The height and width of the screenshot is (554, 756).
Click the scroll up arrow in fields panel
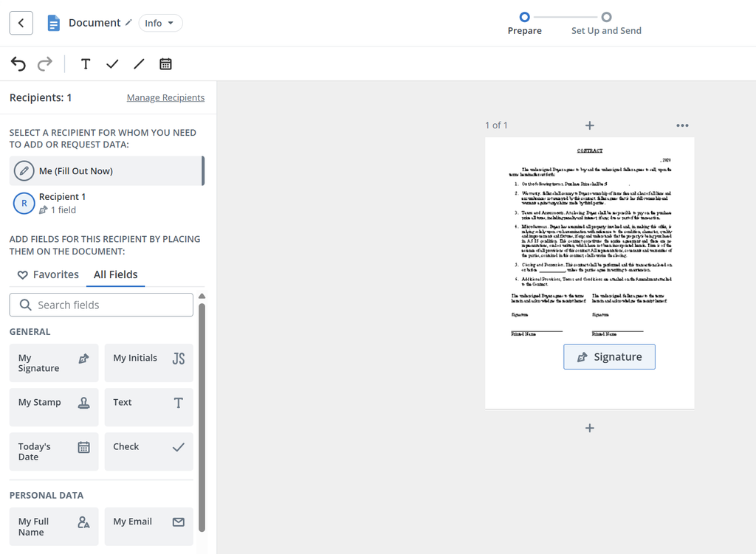pyautogui.click(x=202, y=296)
